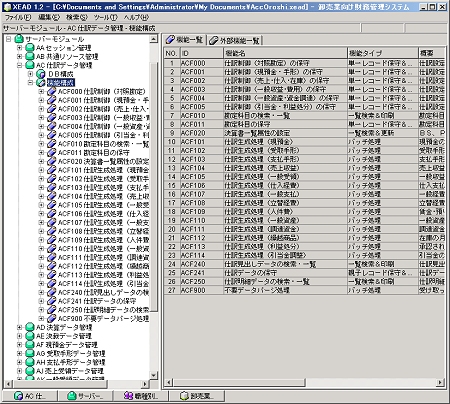Click the ACF241 仕訳データの保守 tree icon
Viewport: 450px width, 404px height.
point(52,301)
